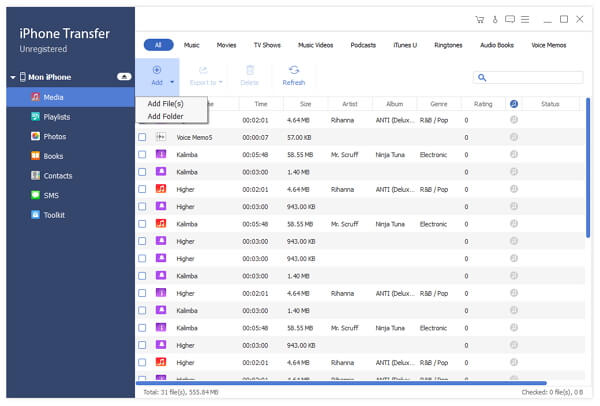The height and width of the screenshot is (406, 600).
Task: Open Media in the sidebar
Action: tap(71, 97)
